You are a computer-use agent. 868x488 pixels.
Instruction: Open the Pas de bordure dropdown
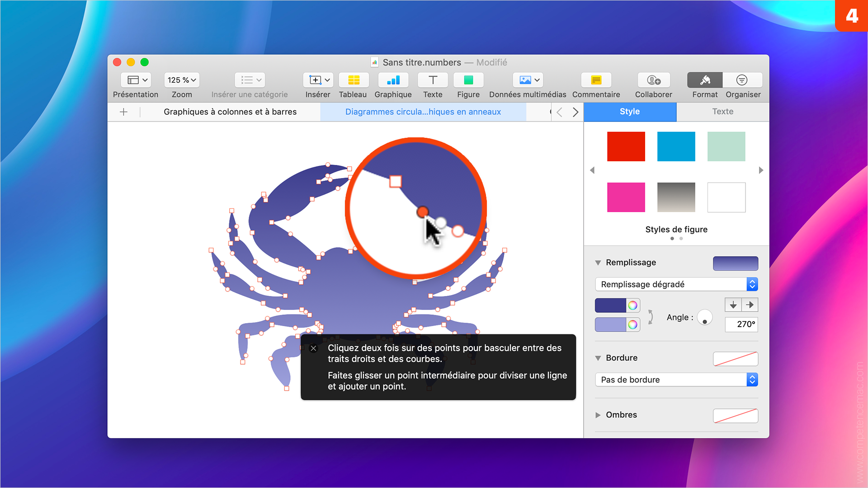tap(677, 380)
